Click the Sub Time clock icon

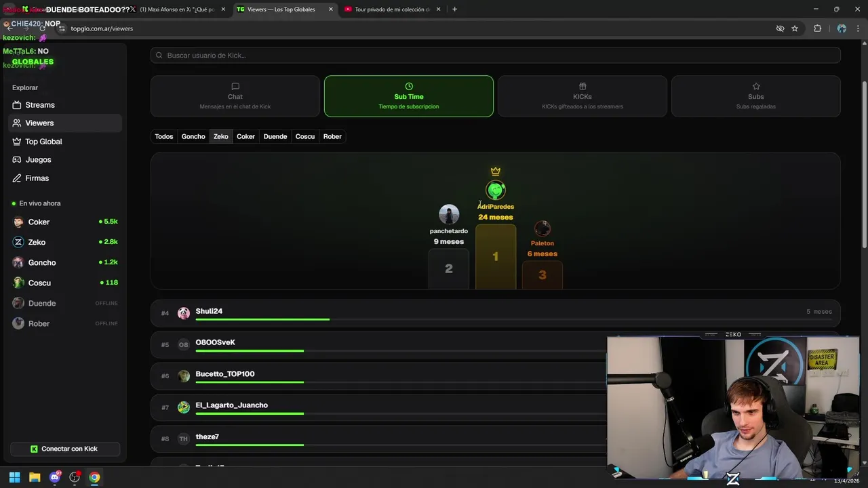409,86
